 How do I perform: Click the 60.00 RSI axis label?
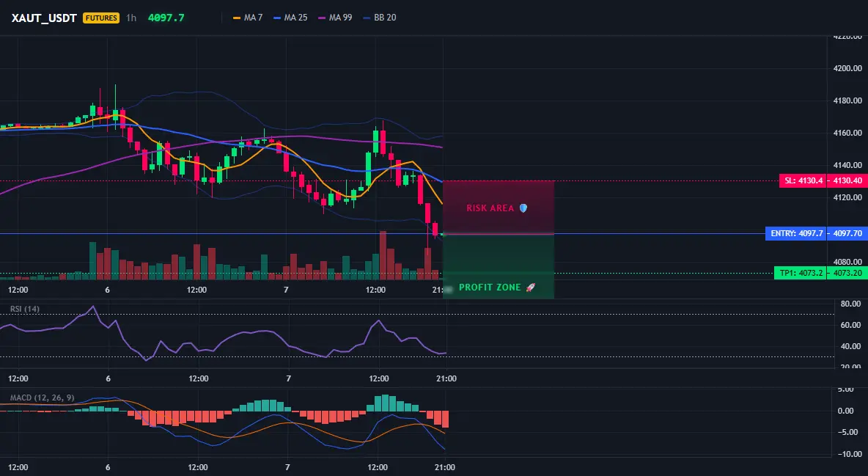coord(850,325)
